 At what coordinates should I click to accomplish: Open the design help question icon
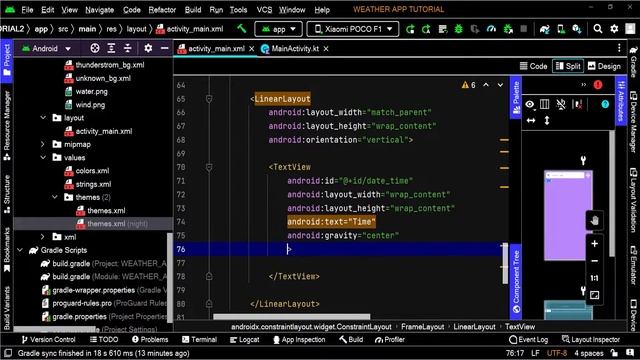tap(605, 104)
